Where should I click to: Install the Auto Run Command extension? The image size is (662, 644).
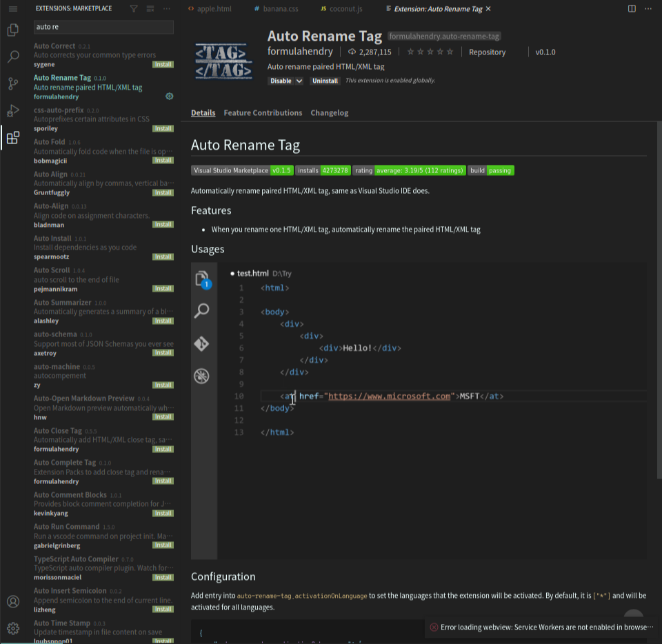click(163, 545)
